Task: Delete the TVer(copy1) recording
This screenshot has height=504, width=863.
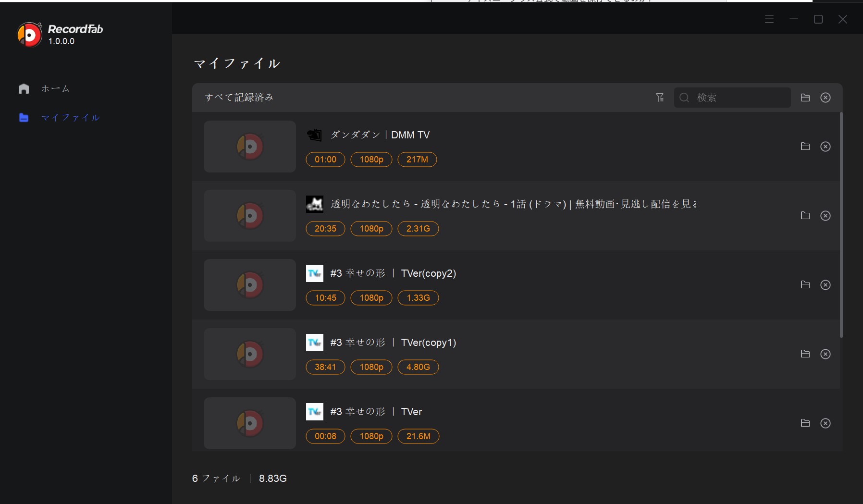Action: pyautogui.click(x=826, y=354)
